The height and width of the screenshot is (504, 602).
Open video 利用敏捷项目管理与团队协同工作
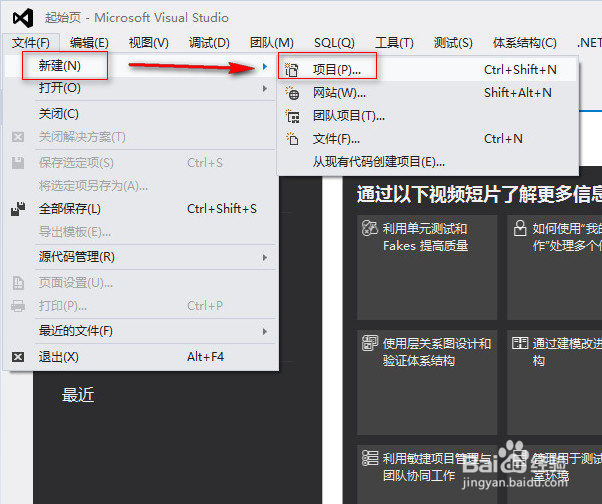(427, 474)
